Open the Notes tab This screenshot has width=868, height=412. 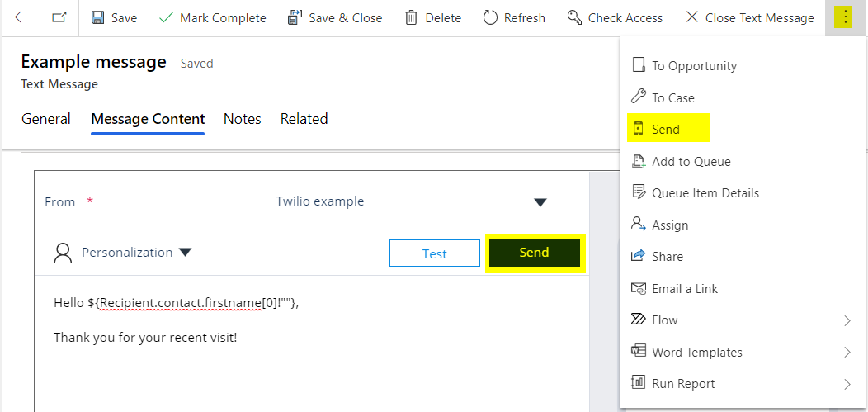243,119
